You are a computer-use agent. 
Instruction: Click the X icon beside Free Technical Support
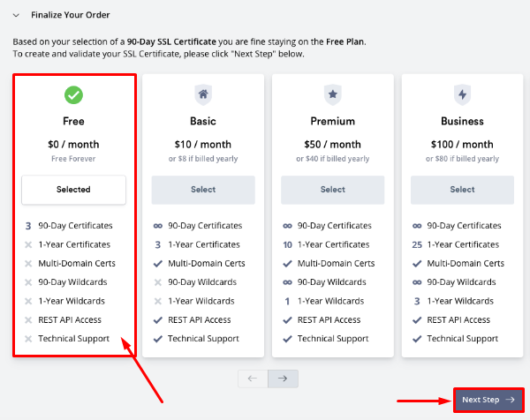click(x=28, y=339)
